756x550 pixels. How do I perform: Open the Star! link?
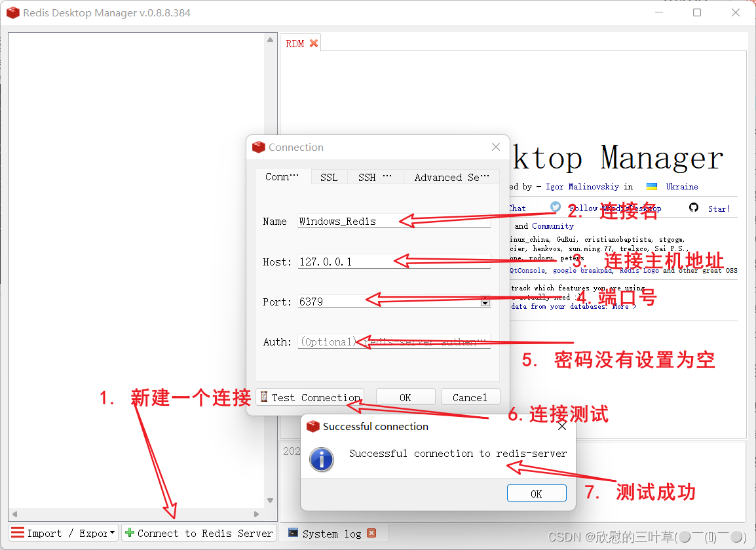pos(719,209)
